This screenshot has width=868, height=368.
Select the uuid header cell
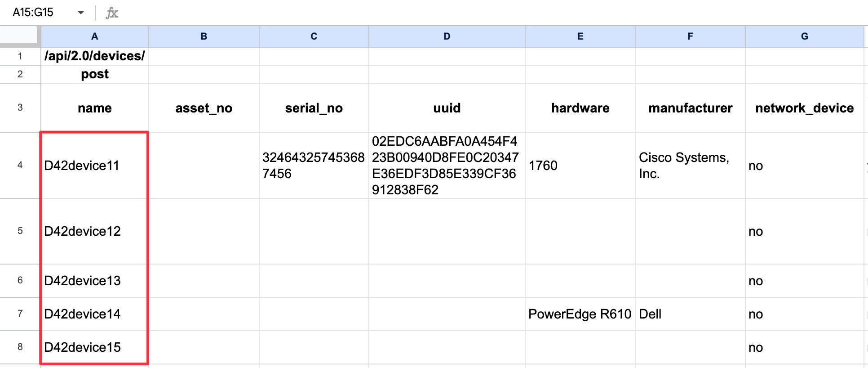(x=446, y=108)
